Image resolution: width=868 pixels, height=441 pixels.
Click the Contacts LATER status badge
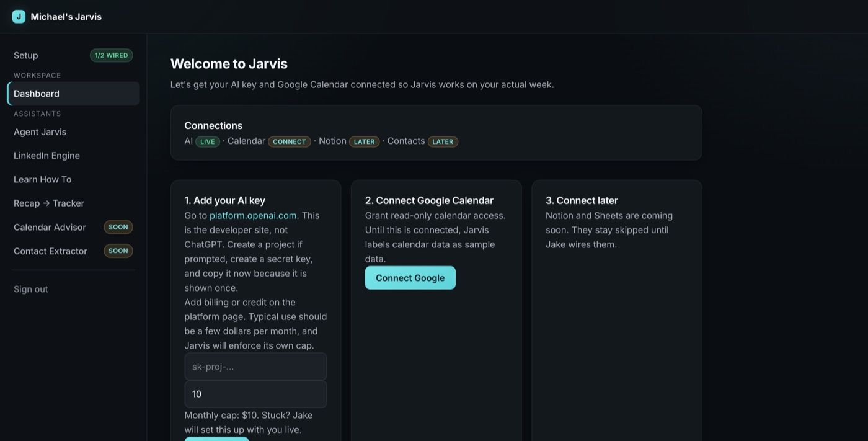(x=443, y=141)
